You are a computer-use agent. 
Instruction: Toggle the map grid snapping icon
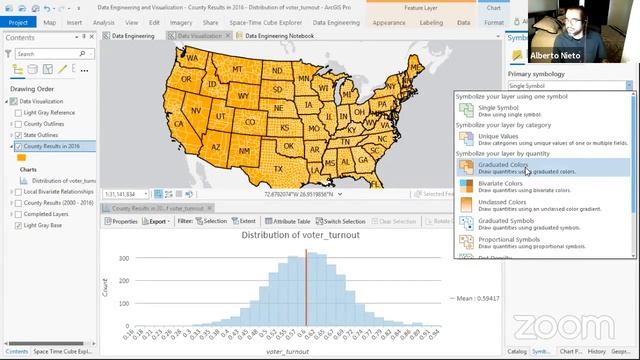click(x=158, y=194)
